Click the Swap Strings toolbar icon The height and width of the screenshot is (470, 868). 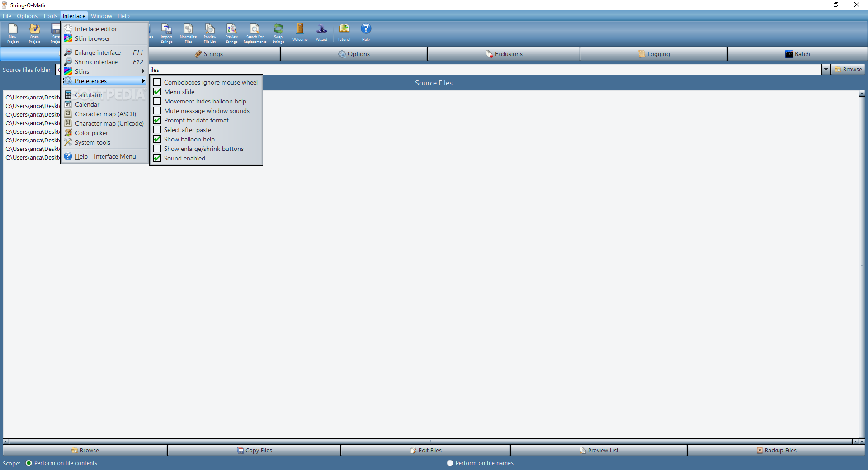278,33
